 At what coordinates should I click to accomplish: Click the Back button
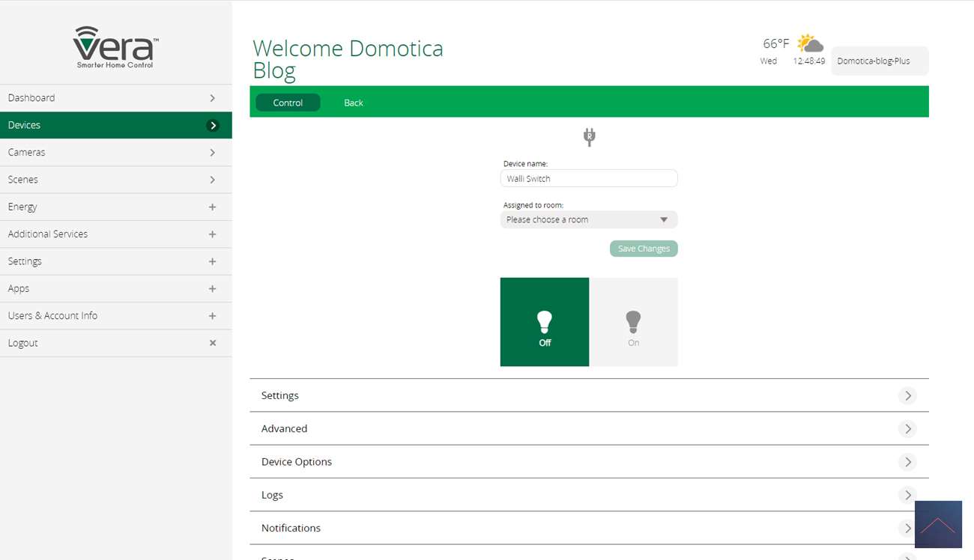(x=353, y=103)
